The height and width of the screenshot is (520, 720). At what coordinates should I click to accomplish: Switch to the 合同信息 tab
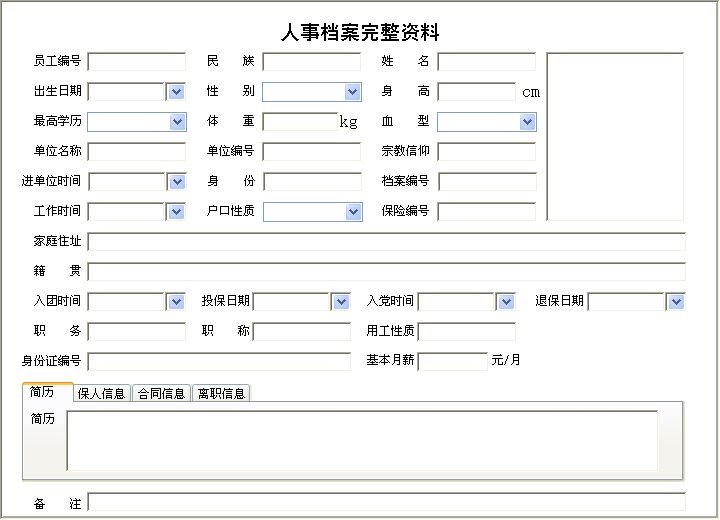click(161, 393)
